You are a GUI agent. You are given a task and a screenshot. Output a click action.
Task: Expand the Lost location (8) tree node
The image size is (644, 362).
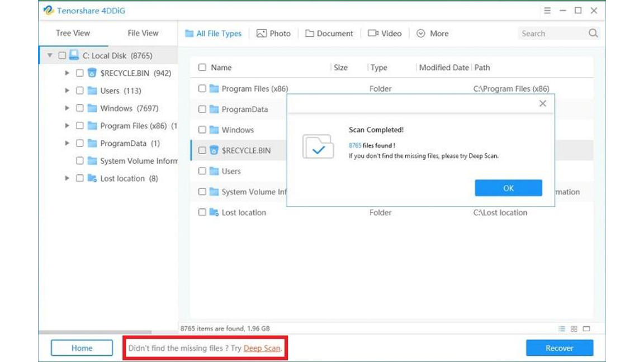pos(67,178)
